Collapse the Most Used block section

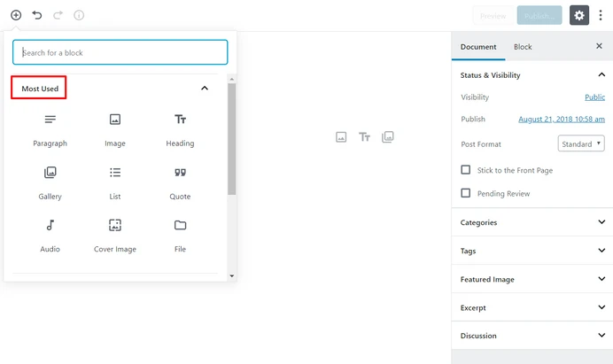205,89
